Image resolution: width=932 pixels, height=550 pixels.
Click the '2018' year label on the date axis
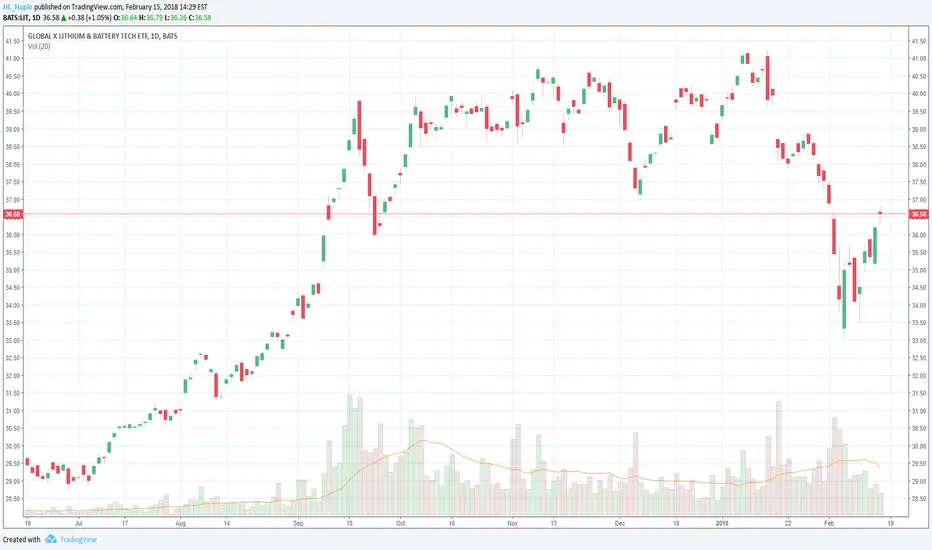722,523
